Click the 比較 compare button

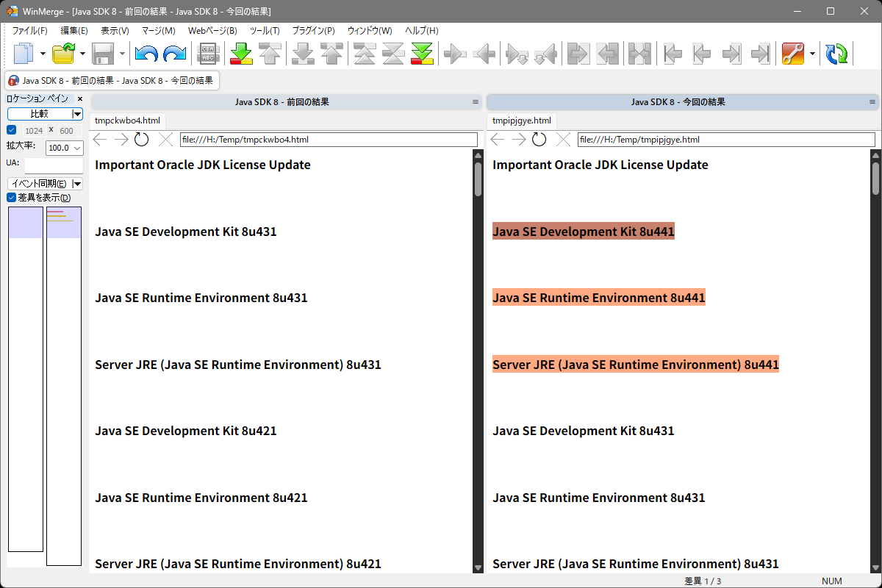(x=40, y=114)
